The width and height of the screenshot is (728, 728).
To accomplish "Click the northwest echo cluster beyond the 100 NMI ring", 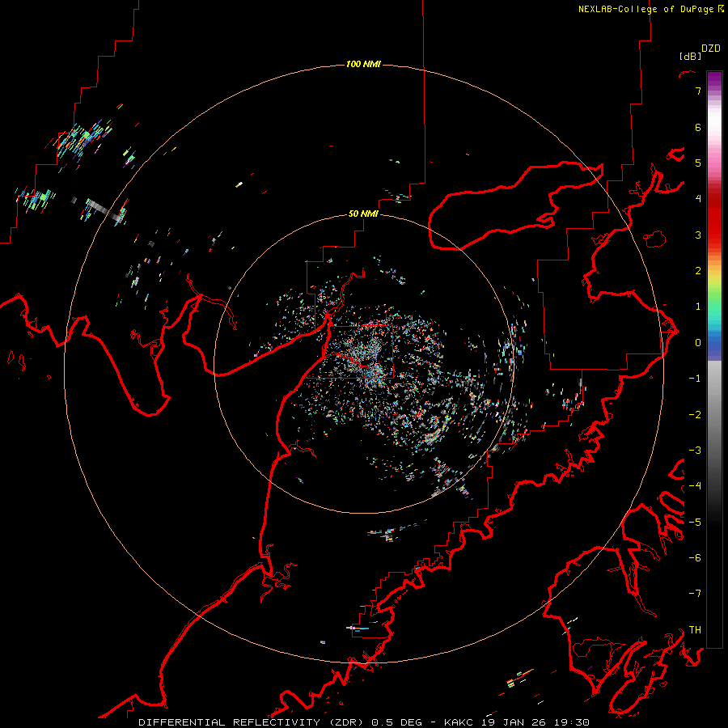I will click(x=81, y=139).
